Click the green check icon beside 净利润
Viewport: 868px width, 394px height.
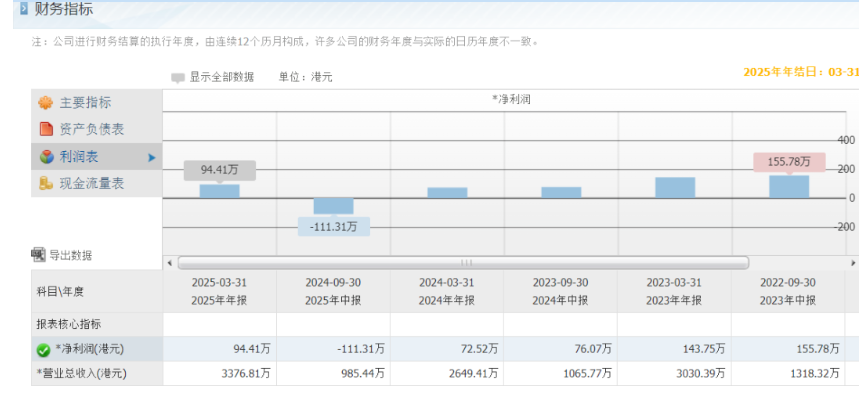pyautogui.click(x=43, y=350)
